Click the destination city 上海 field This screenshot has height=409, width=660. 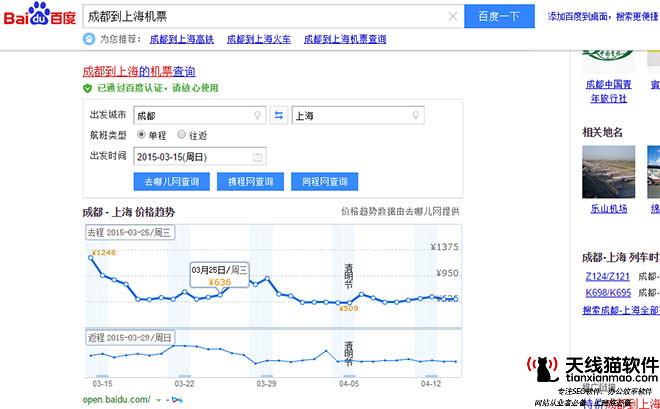point(358,115)
